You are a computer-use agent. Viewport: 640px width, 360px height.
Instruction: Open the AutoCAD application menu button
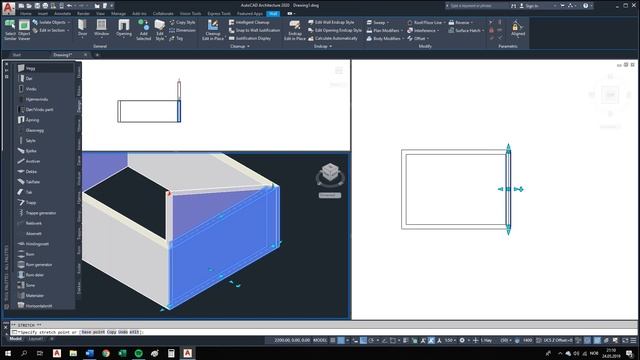9,9
